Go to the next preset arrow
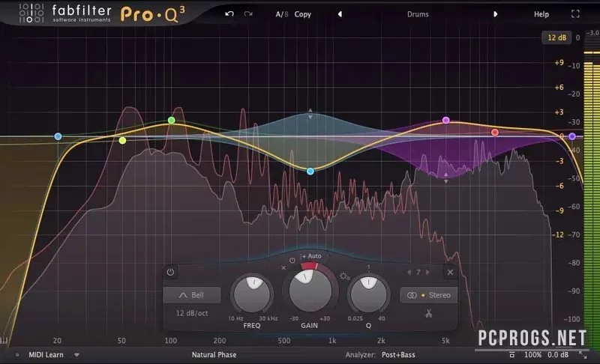 (495, 14)
